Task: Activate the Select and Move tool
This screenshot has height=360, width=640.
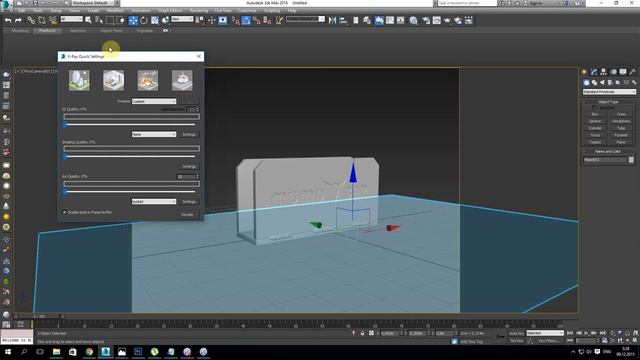Action: [x=133, y=20]
